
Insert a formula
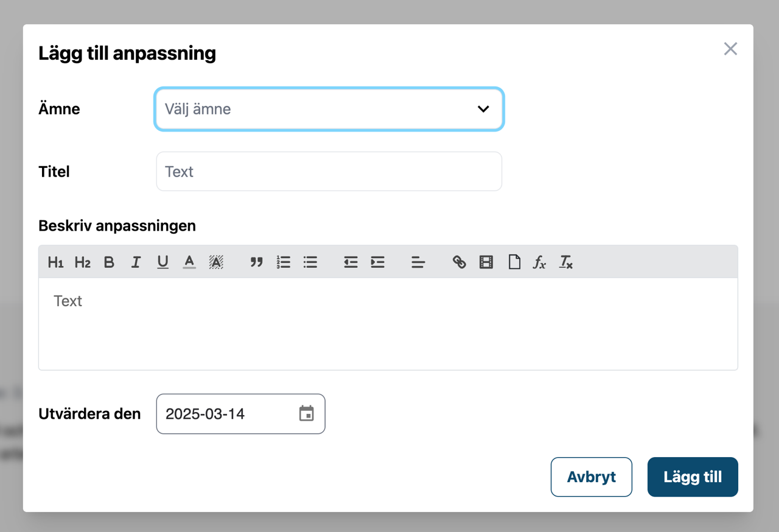pos(539,262)
